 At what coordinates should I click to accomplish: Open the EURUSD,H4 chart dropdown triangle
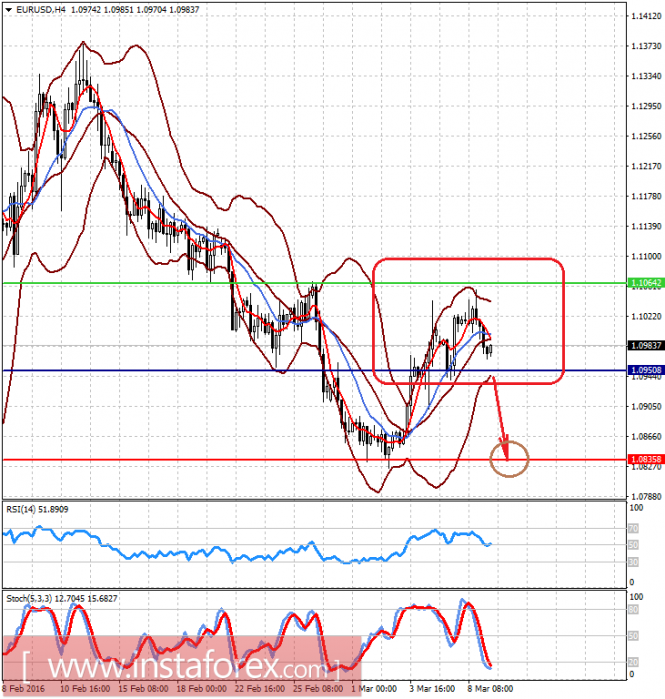point(8,9)
